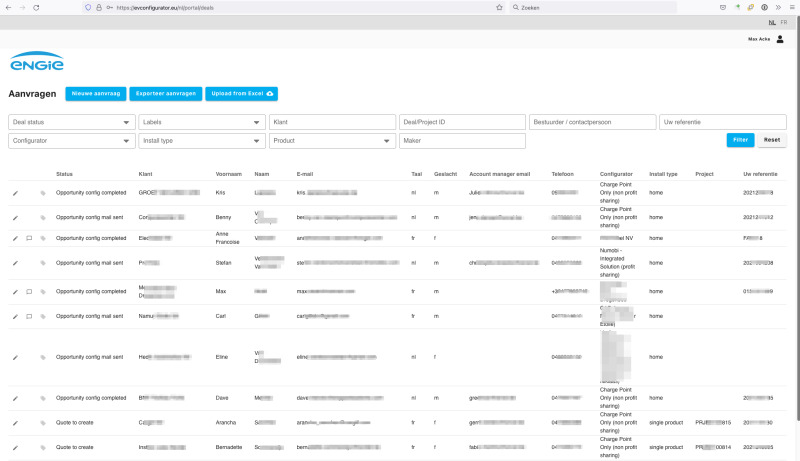The height and width of the screenshot is (461, 800).
Task: Click the label tag icon in Eline's row
Action: [x=43, y=358]
